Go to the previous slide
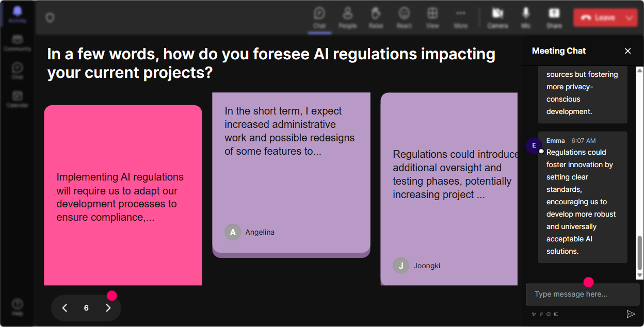 click(x=65, y=308)
